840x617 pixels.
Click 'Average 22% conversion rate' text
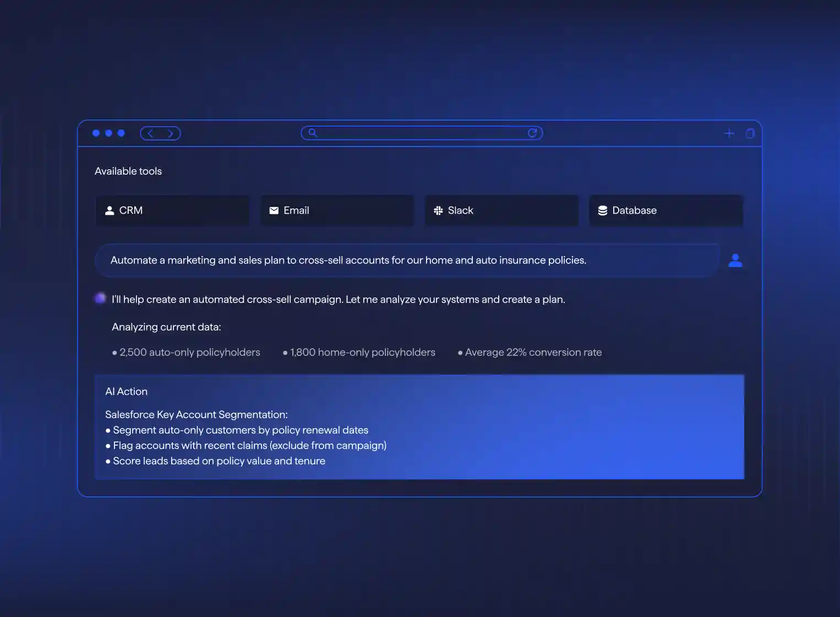coord(533,352)
